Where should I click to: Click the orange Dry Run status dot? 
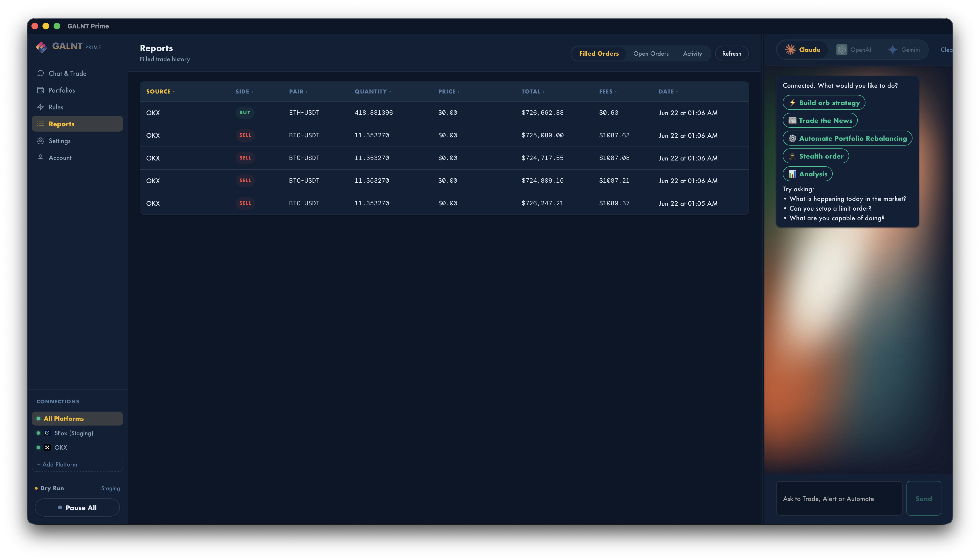[x=36, y=488]
